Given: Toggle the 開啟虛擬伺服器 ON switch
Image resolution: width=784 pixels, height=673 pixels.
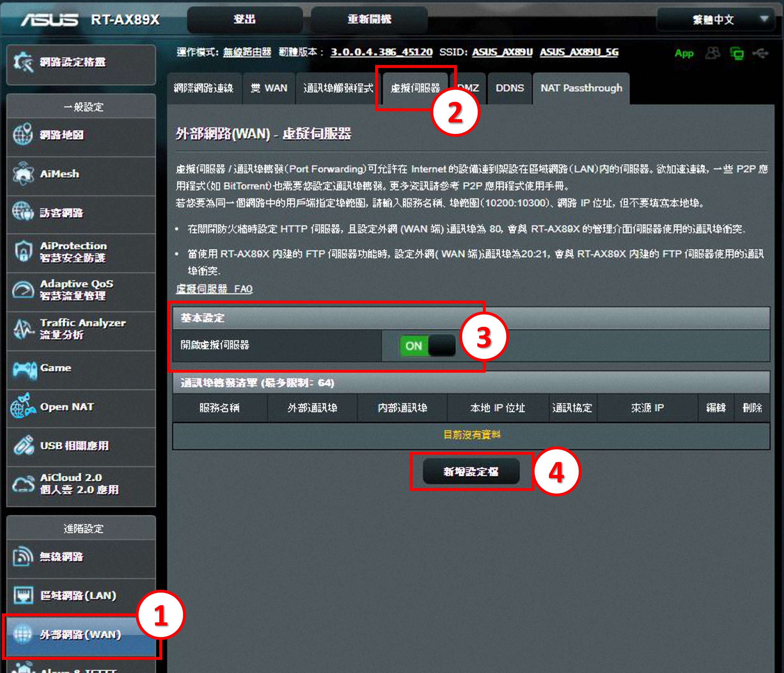Looking at the screenshot, I should [x=427, y=345].
